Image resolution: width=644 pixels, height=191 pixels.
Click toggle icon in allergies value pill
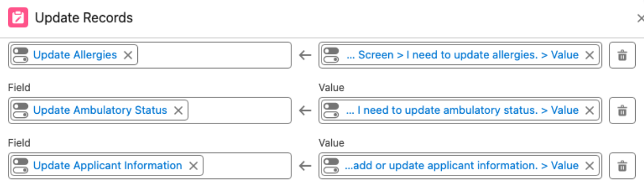pos(331,55)
